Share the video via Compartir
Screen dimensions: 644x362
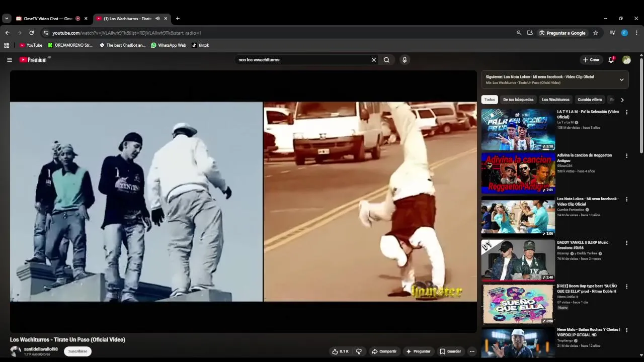pyautogui.click(x=384, y=351)
